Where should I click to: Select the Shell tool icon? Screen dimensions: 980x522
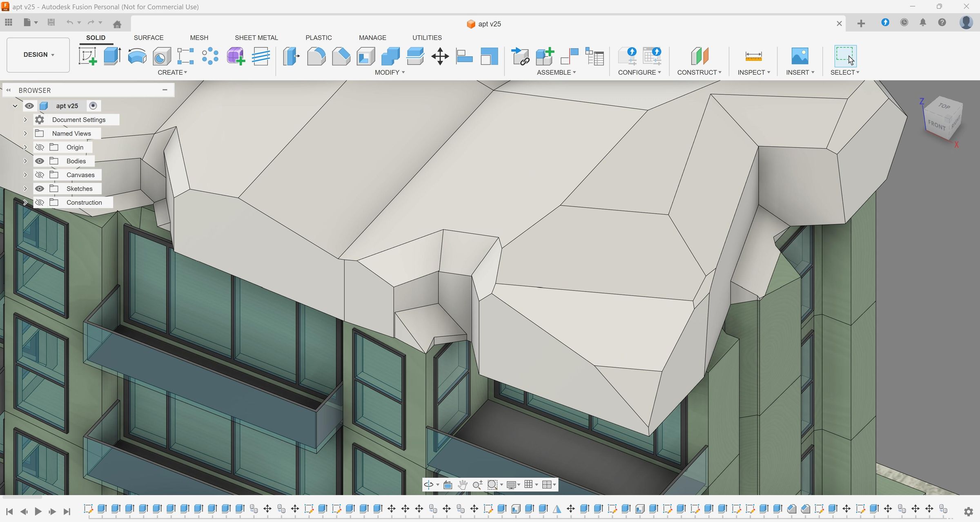coord(366,56)
